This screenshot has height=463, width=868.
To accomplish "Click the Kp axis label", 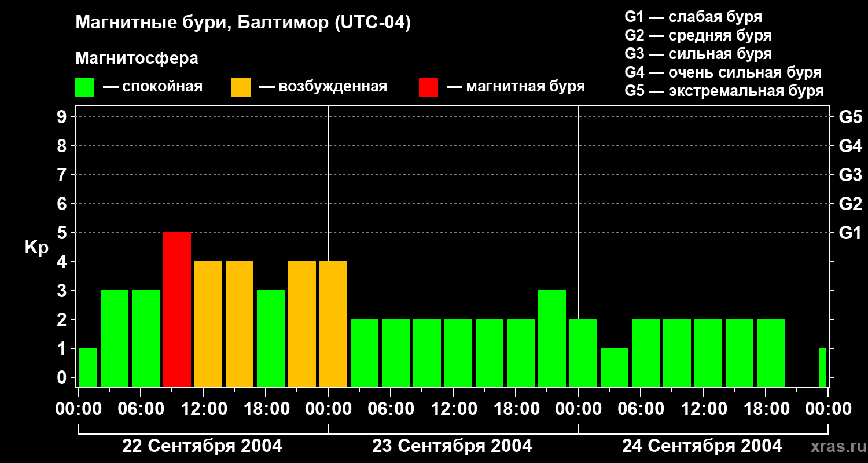I will click(36, 248).
